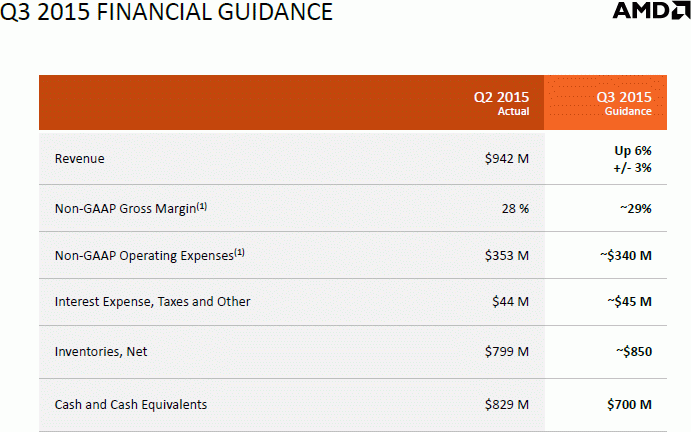
Task: Click the Q3 2015 Guidance column header
Action: pyautogui.click(x=624, y=103)
